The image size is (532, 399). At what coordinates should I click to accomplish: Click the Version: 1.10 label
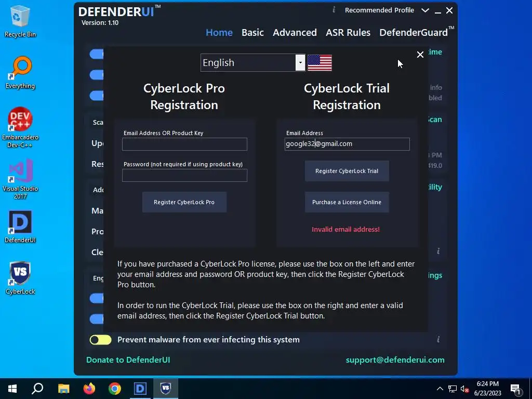coord(100,23)
